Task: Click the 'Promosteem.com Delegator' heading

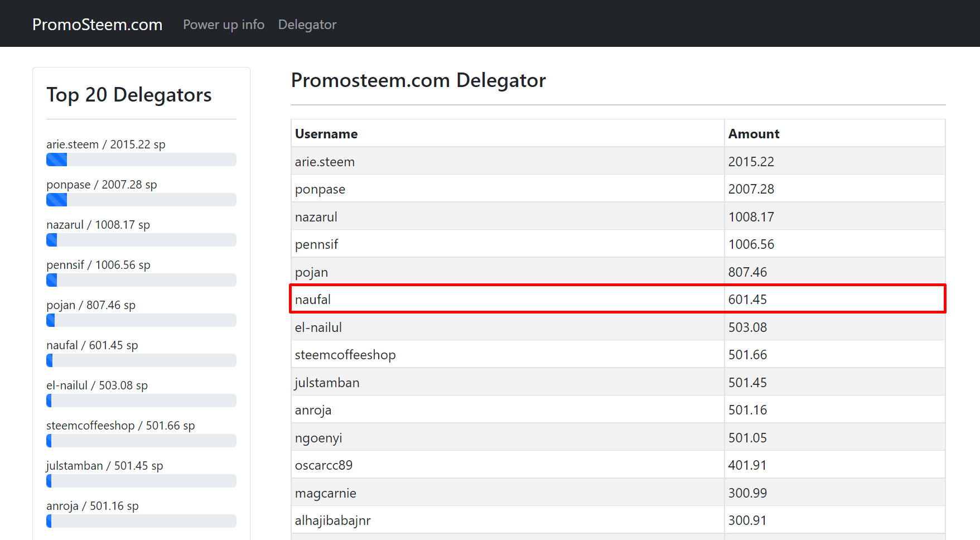Action: click(x=418, y=80)
